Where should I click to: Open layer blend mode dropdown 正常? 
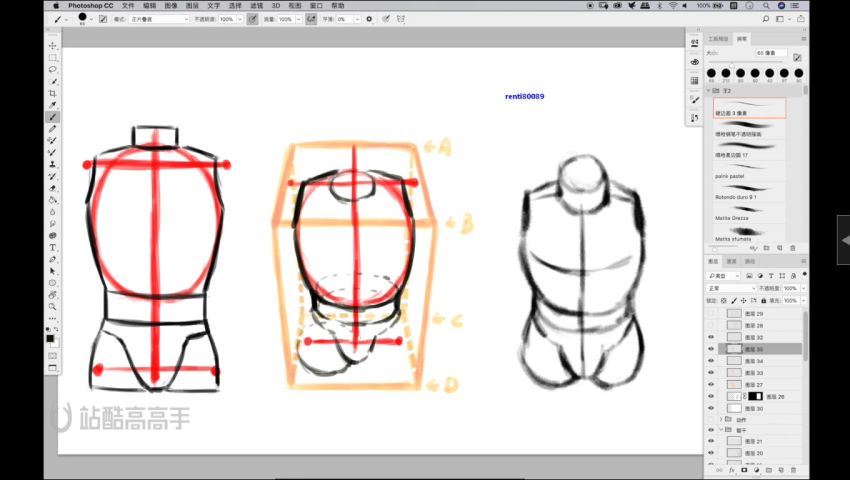(x=730, y=289)
